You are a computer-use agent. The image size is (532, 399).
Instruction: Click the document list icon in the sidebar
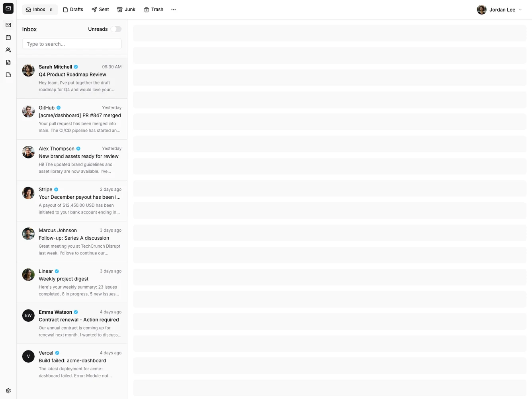pos(8,63)
